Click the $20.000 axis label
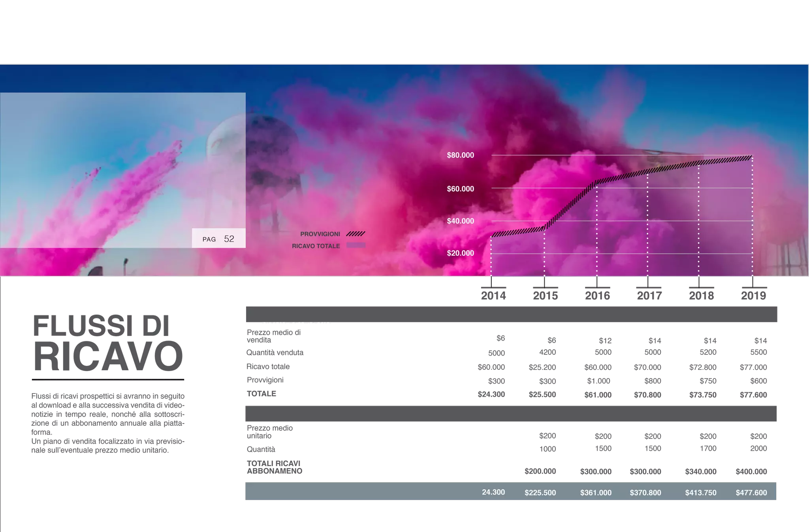 pos(460,253)
